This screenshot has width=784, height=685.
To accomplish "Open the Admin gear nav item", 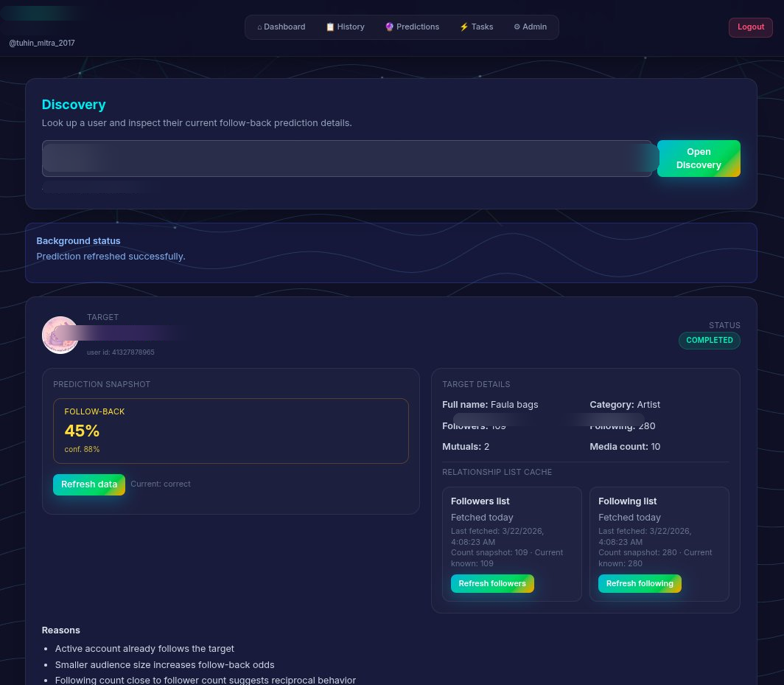I will click(x=530, y=27).
